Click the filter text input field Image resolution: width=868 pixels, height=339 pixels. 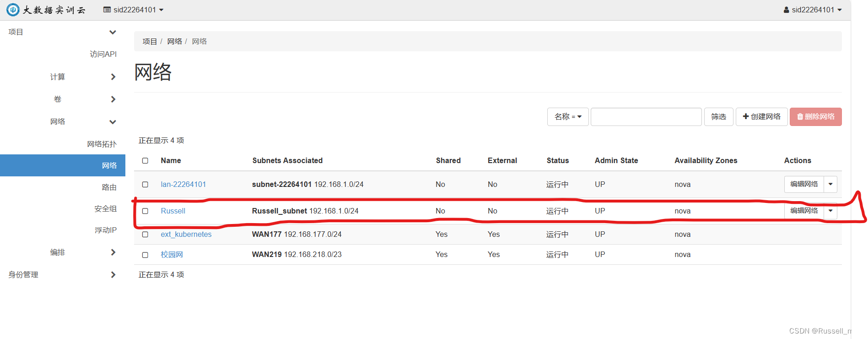click(646, 117)
